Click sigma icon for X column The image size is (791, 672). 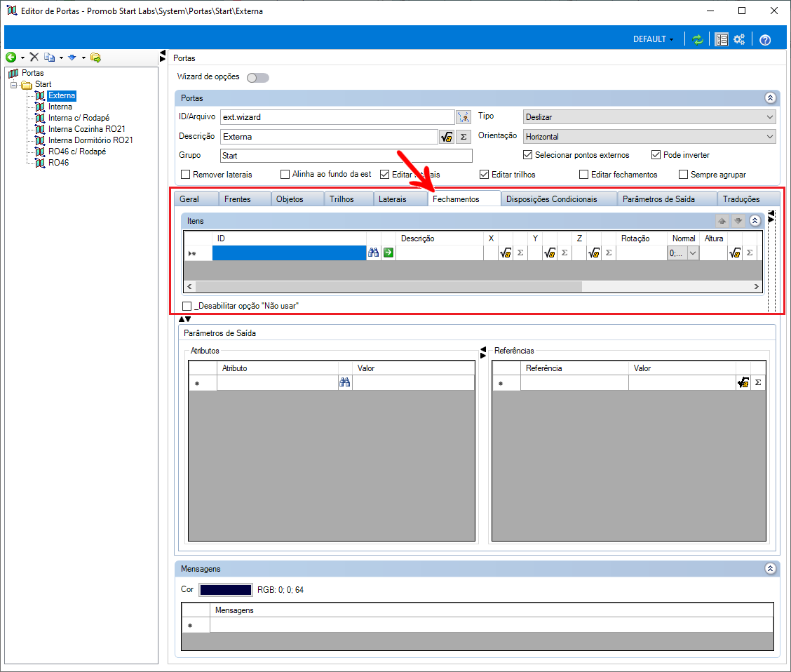[x=520, y=253]
